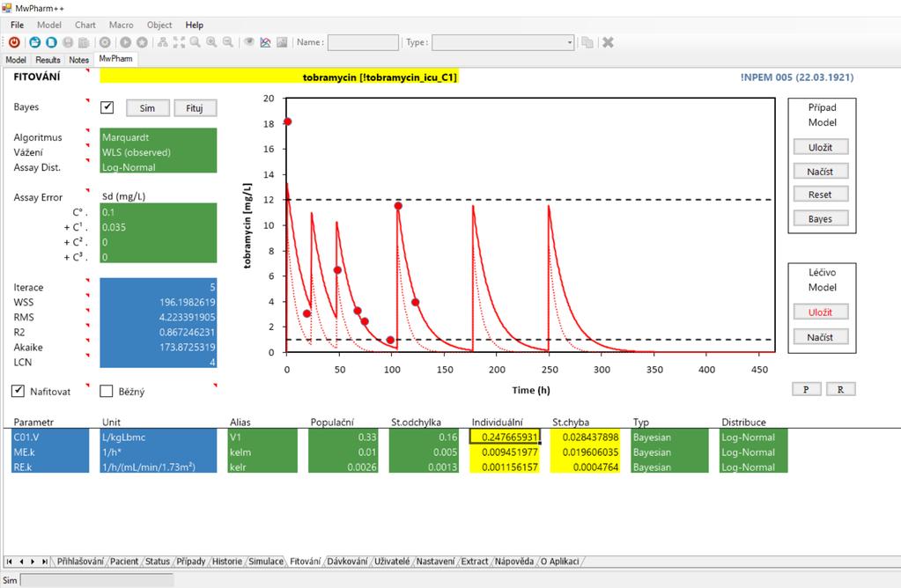Image resolution: width=901 pixels, height=588 pixels.
Task: Switch to the Notes tab
Action: click(x=78, y=60)
